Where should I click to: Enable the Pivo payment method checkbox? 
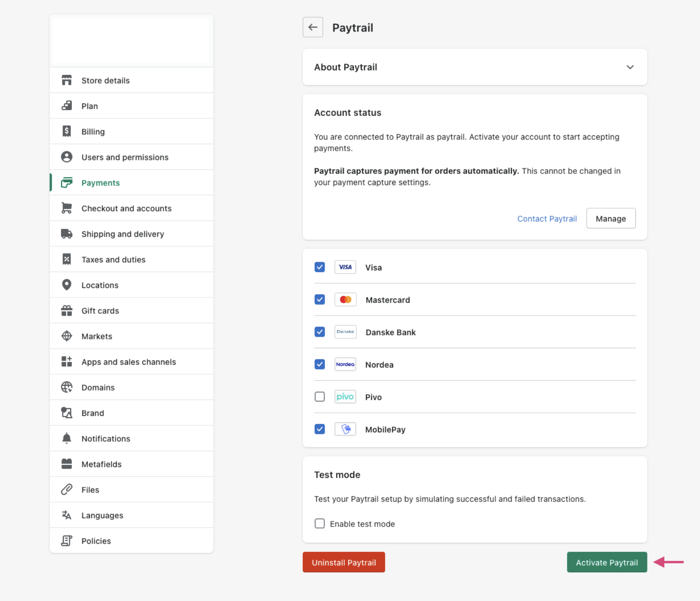319,397
